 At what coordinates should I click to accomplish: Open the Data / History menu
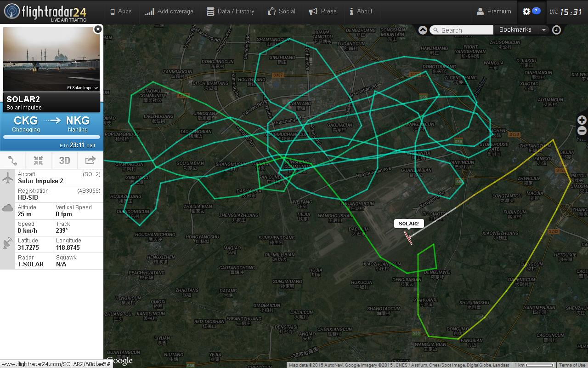click(230, 11)
